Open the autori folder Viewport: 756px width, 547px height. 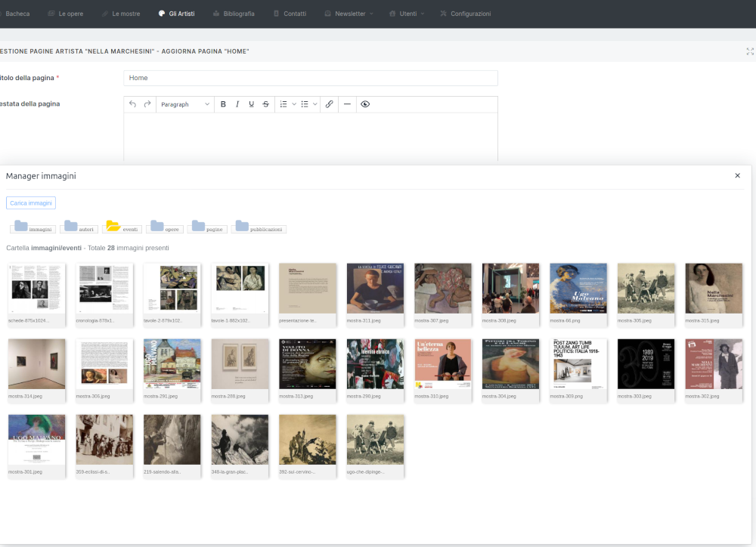pos(79,227)
